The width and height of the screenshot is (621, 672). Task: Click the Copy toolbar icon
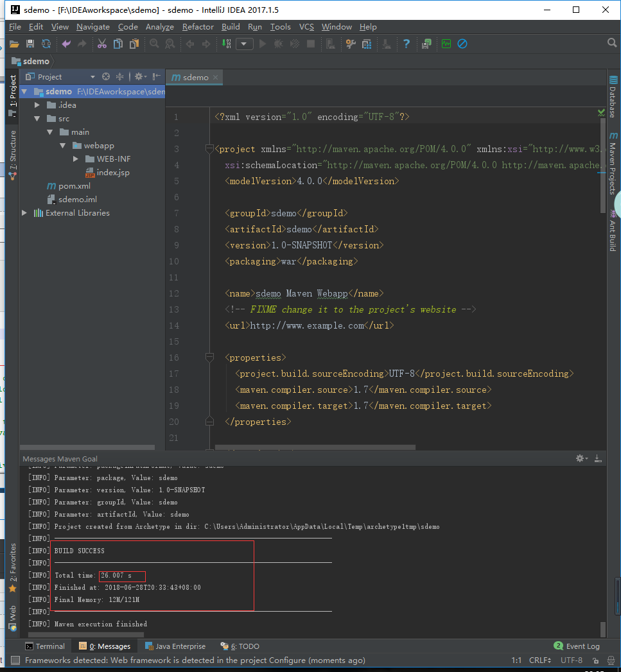118,44
